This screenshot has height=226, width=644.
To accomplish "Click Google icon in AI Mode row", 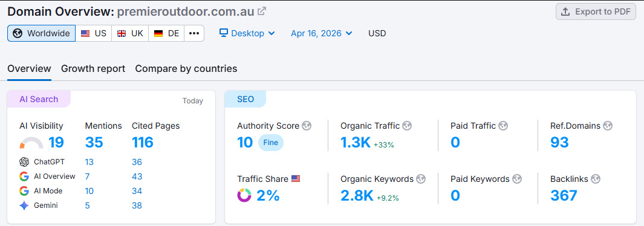I will 24,191.
